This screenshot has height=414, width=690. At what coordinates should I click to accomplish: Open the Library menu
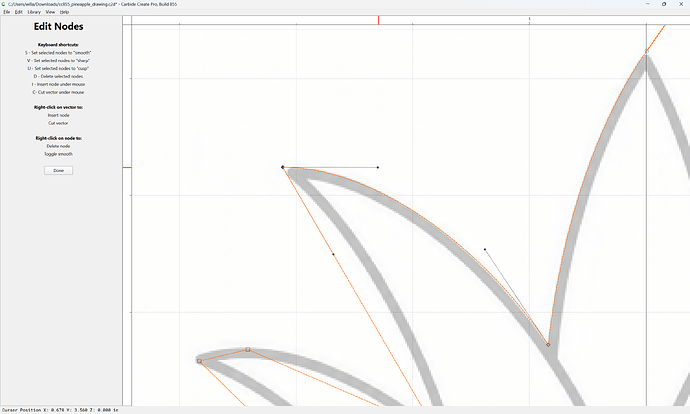click(x=34, y=12)
